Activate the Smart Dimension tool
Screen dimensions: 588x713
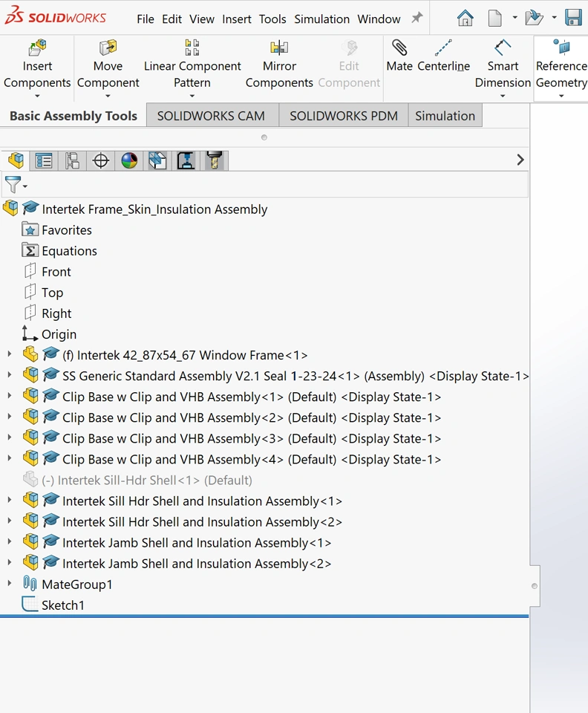click(x=503, y=48)
